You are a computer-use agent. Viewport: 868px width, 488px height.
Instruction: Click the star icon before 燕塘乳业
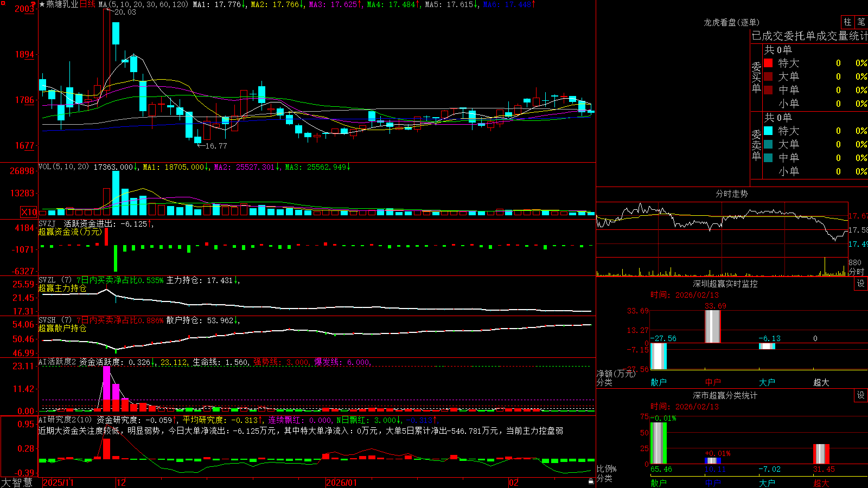[42, 4]
